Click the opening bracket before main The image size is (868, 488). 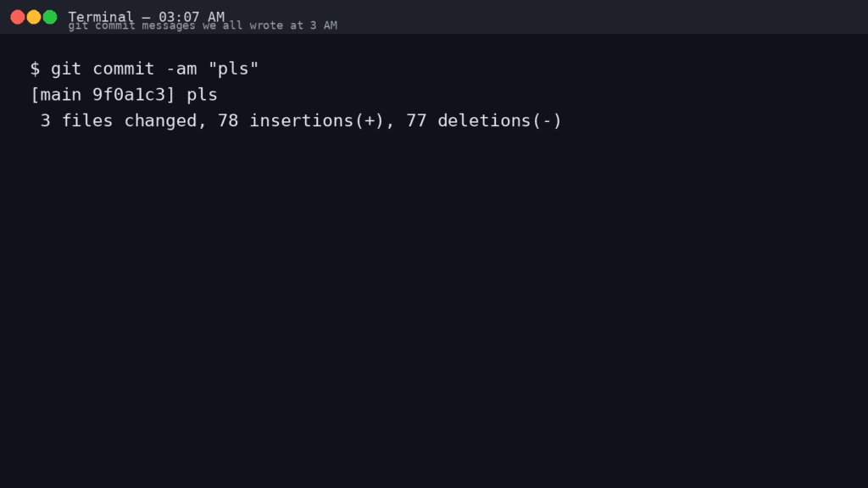pos(37,94)
